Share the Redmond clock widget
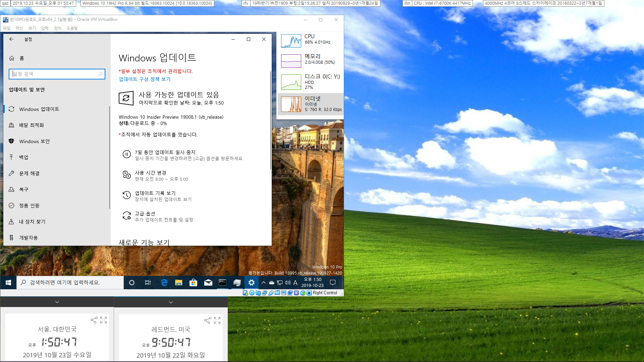 tap(208, 320)
